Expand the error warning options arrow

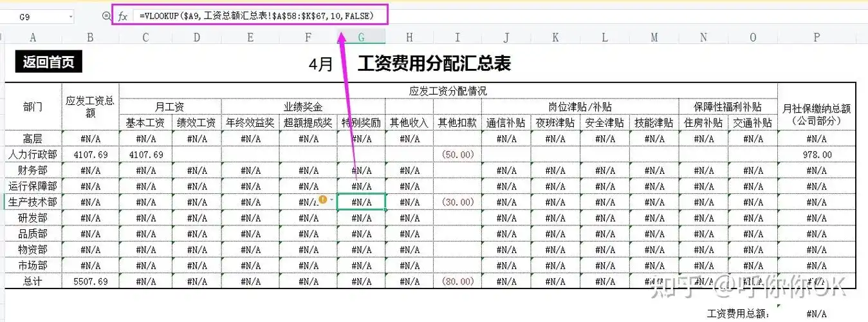(x=331, y=200)
